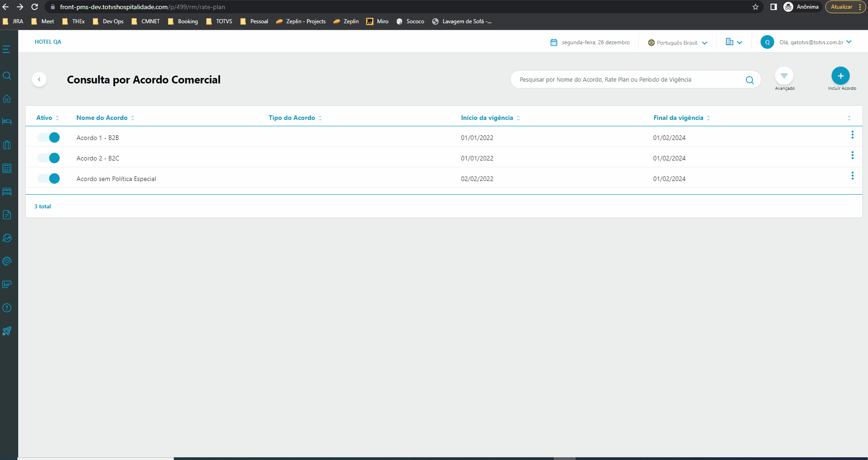868x460 pixels.
Task: Click the Anônima incognito profile button
Action: pyautogui.click(x=802, y=7)
